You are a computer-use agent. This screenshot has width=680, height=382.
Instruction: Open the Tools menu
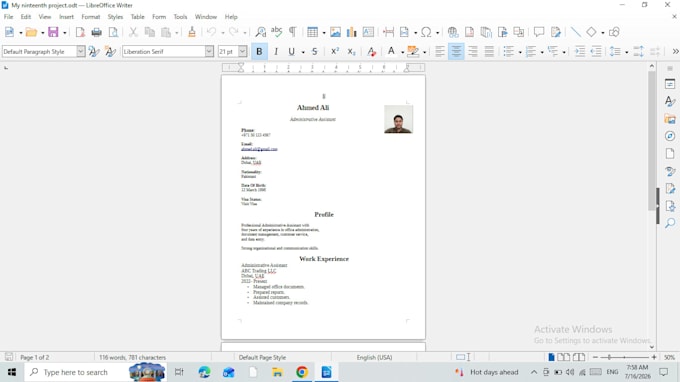(180, 16)
